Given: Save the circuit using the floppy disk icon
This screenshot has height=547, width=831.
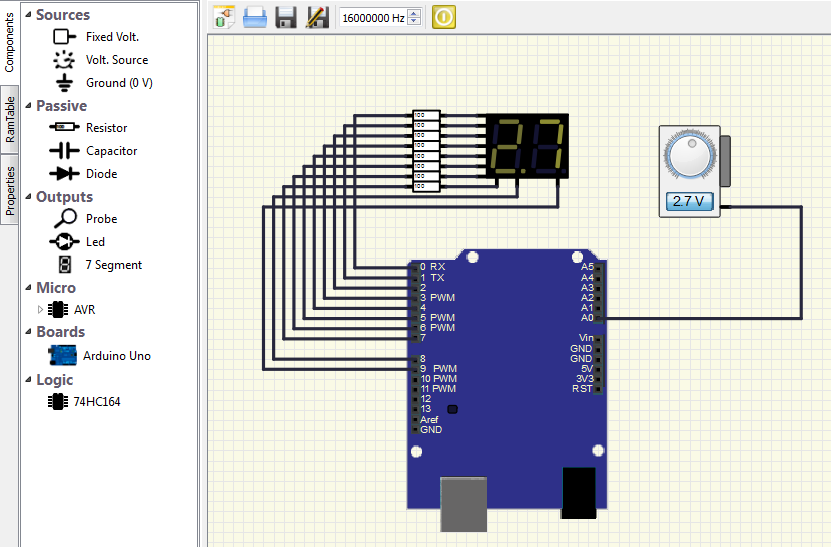Looking at the screenshot, I should pos(286,17).
